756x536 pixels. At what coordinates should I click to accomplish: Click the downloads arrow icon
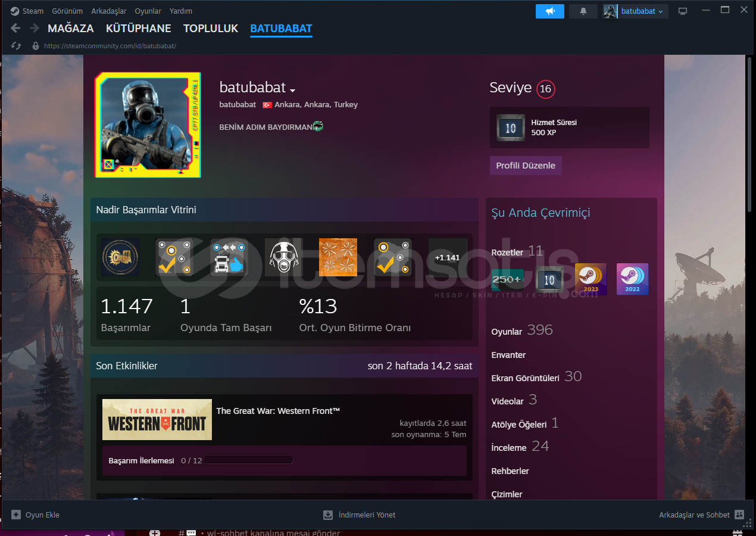tap(328, 515)
